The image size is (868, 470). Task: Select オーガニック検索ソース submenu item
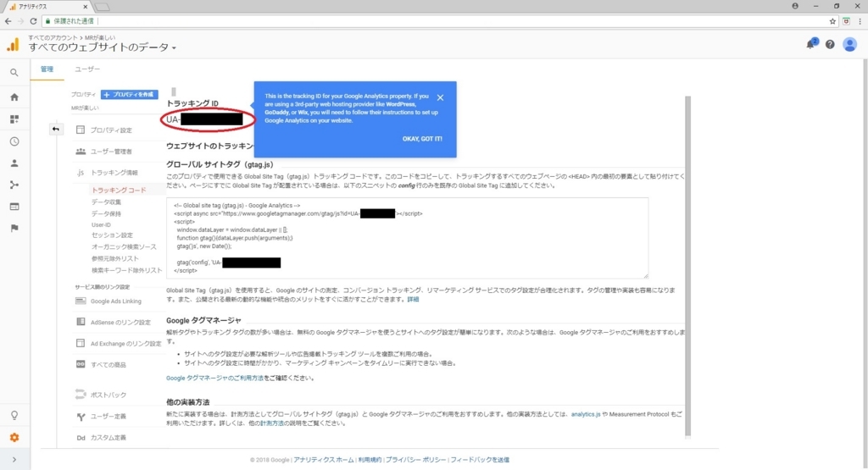(x=124, y=246)
